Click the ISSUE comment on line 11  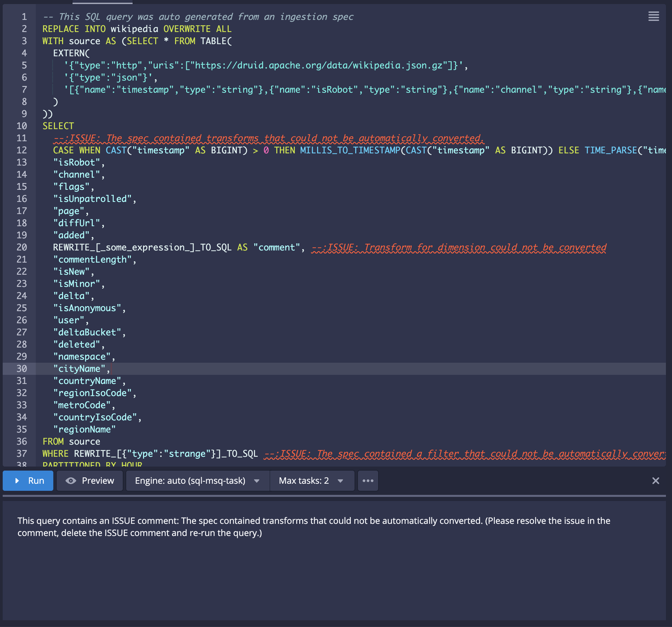tap(269, 138)
